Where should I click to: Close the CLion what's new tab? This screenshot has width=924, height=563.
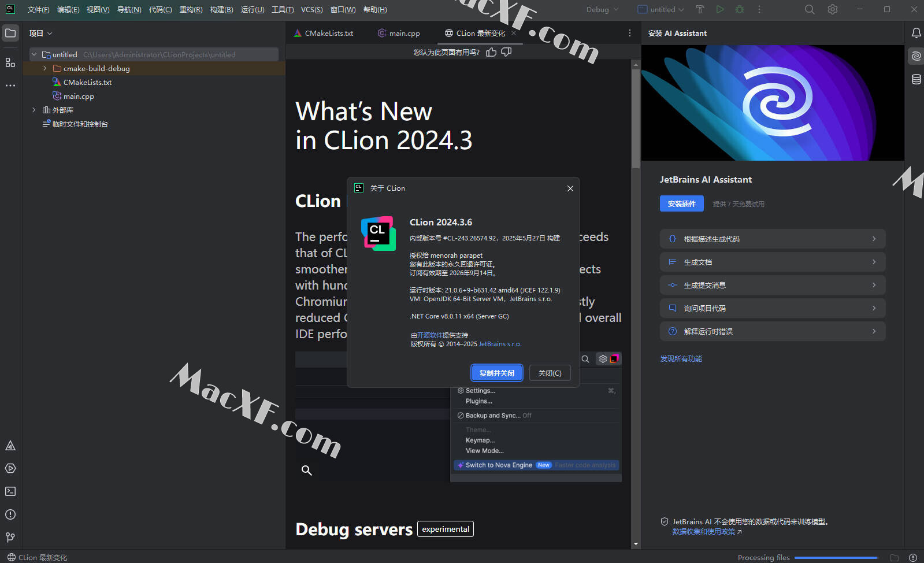point(514,33)
